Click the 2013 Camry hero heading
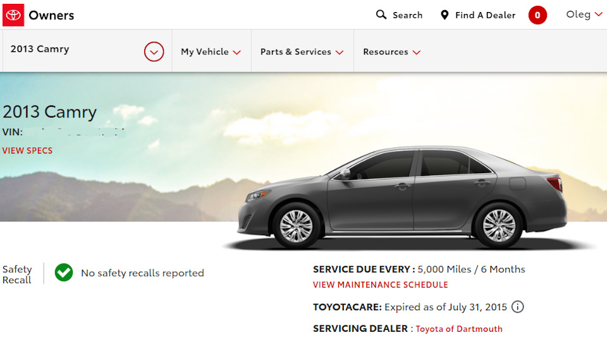 [x=49, y=112]
